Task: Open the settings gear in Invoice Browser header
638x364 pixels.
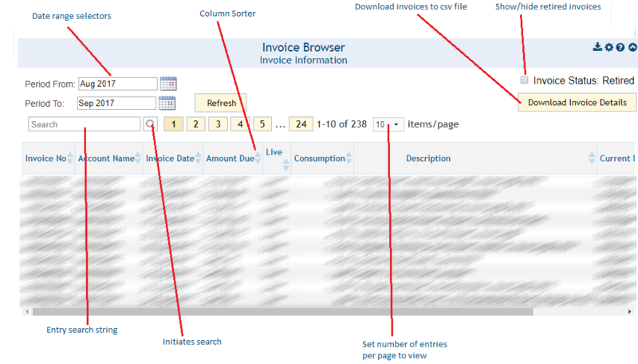Action: tap(608, 47)
